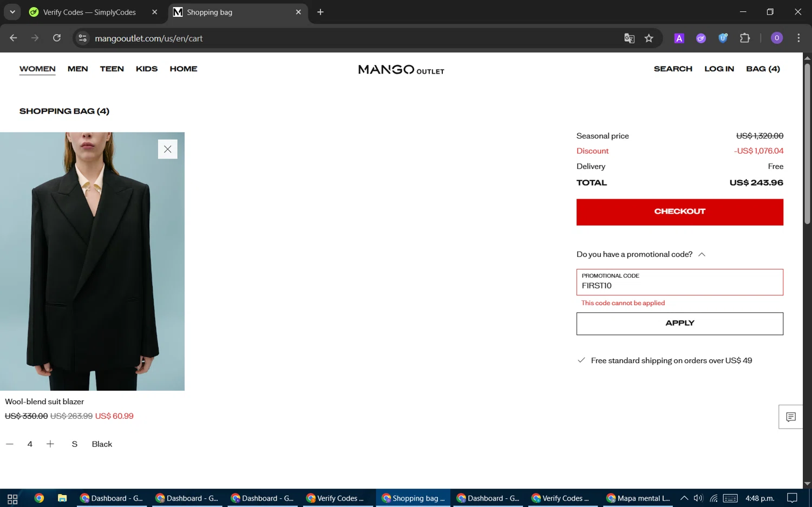This screenshot has width=812, height=507.
Task: Click the Black color label
Action: click(x=102, y=444)
